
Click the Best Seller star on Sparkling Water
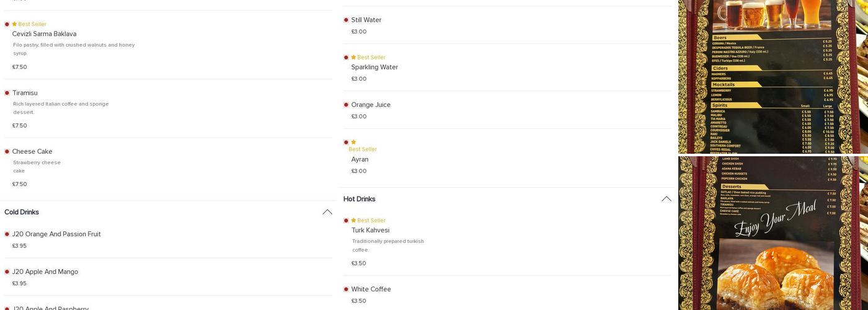coord(353,58)
